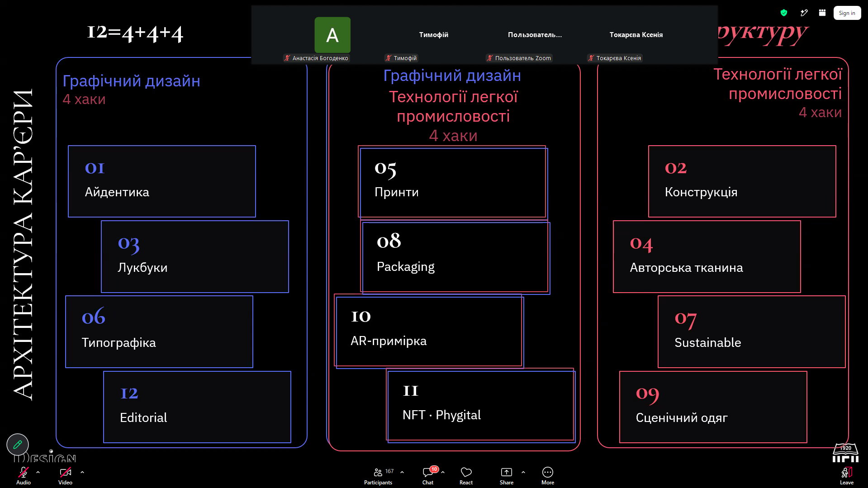Viewport: 868px width, 488px height.
Task: Click the green pencil annotate button
Action: pyautogui.click(x=18, y=445)
